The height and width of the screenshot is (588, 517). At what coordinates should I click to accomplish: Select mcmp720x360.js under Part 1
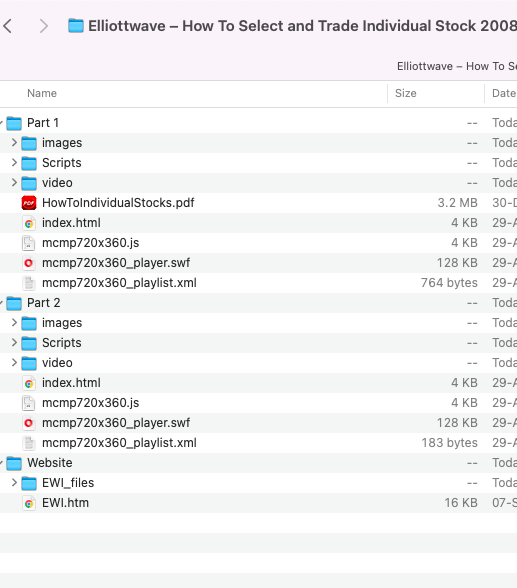point(90,243)
